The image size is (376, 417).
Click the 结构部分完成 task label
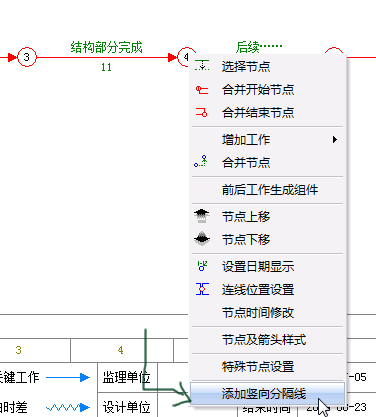coord(106,47)
